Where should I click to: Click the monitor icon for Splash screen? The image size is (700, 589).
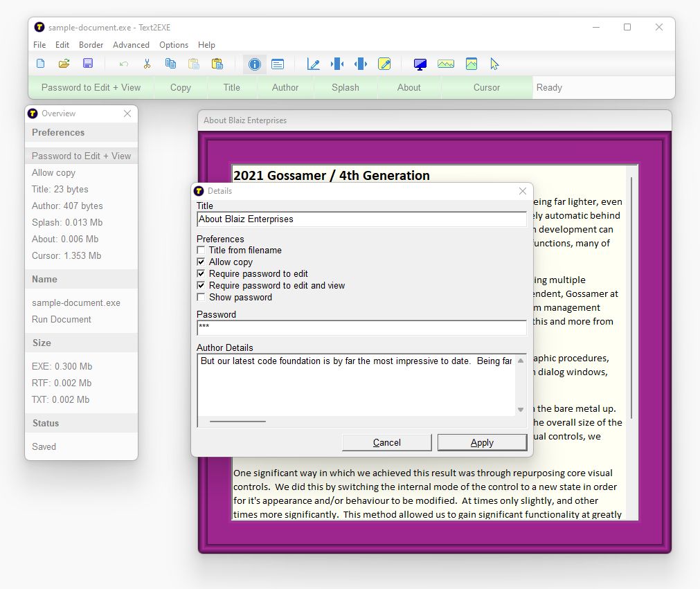(x=419, y=64)
